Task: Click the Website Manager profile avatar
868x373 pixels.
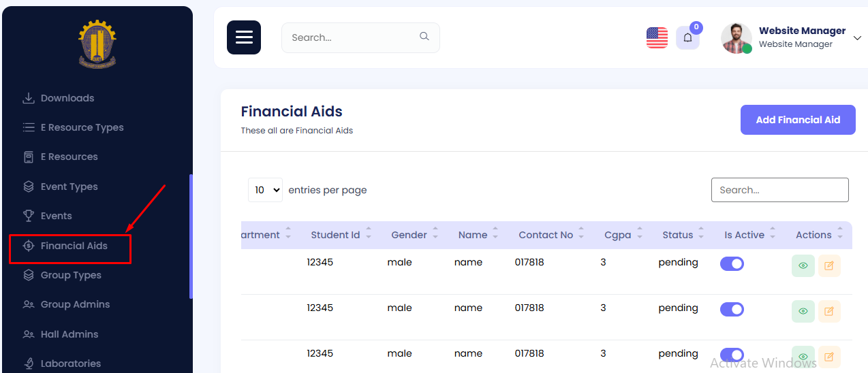Action: [736, 38]
